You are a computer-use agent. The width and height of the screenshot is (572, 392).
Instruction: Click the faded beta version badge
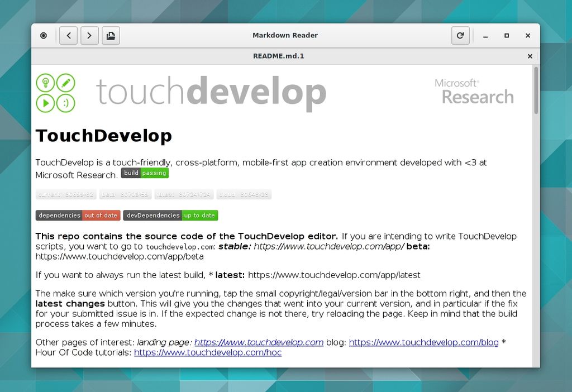(126, 194)
